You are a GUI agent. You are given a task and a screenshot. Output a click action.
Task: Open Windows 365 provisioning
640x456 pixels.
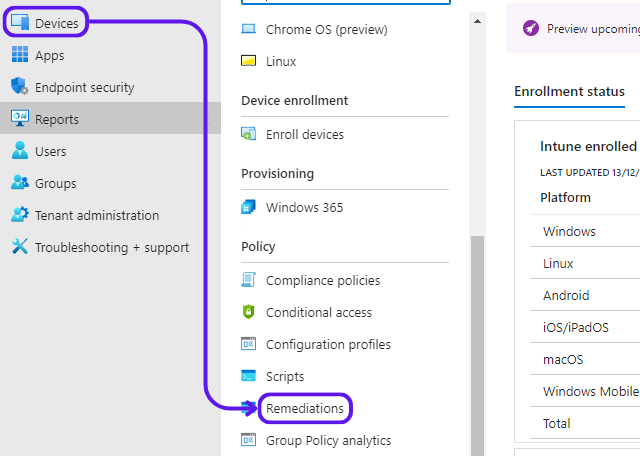click(x=304, y=207)
